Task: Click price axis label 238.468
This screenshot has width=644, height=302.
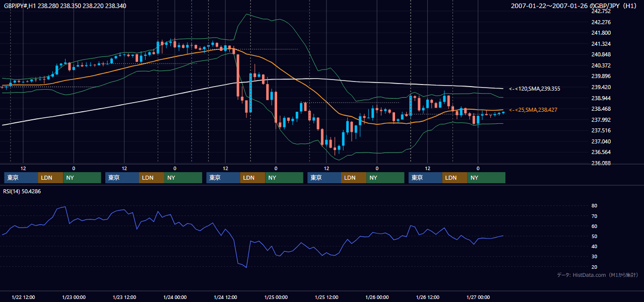Action: click(601, 109)
